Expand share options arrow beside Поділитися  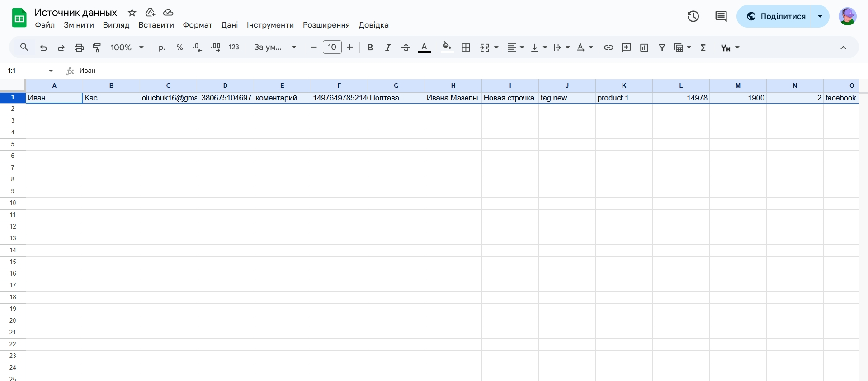click(x=820, y=16)
